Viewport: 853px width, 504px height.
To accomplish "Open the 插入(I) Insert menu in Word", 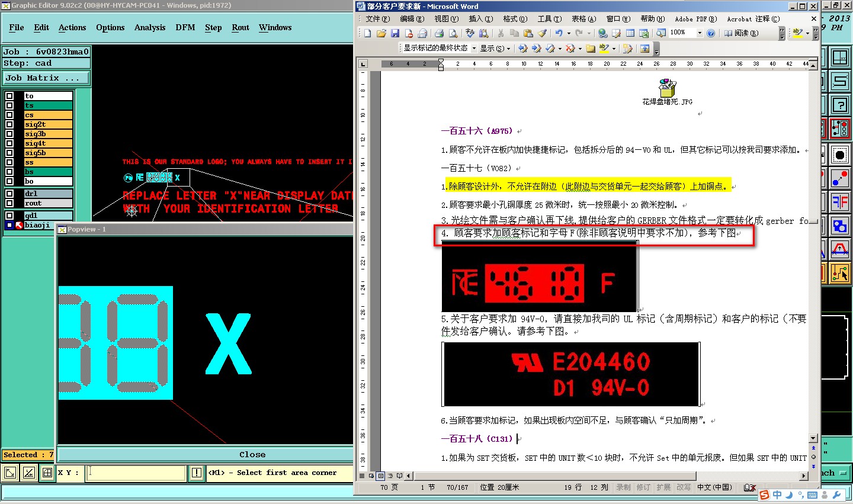I will point(480,19).
